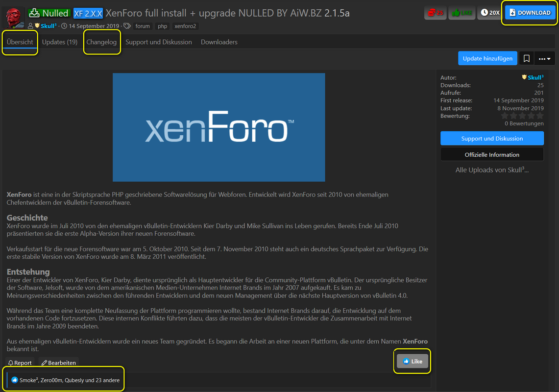The height and width of the screenshot is (392, 559).
Task: Click the star rating under Bewertung
Action: (522, 116)
